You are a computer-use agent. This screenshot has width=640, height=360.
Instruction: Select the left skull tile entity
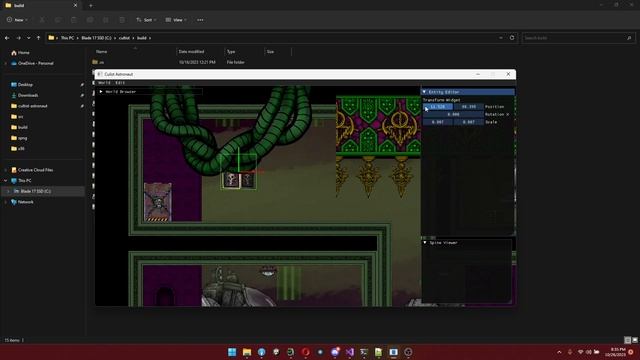click(x=232, y=180)
